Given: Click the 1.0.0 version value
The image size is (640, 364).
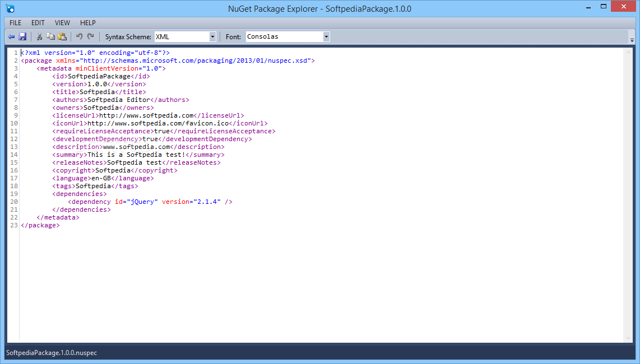Looking at the screenshot, I should [97, 84].
